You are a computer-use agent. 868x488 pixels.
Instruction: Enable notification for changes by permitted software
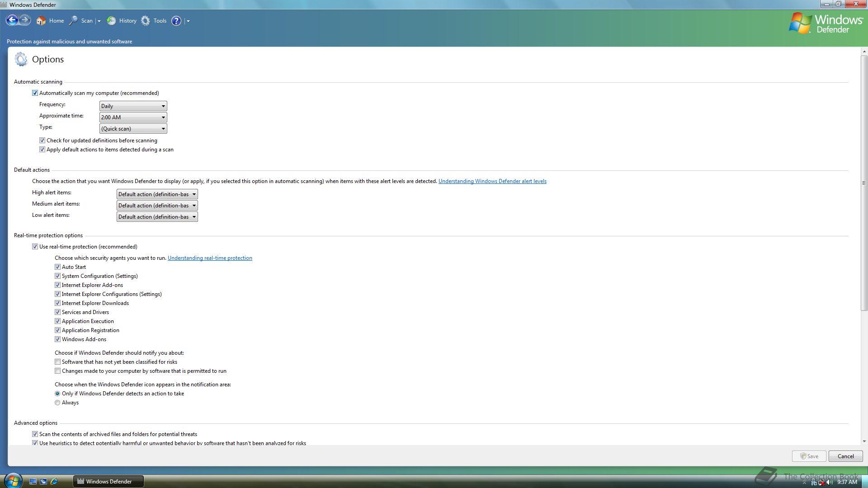[x=57, y=371]
